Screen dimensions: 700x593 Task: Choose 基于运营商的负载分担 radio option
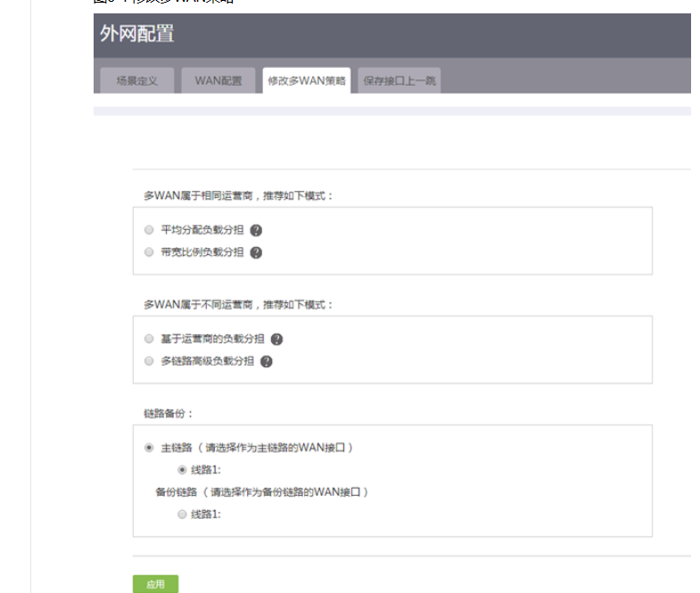149,339
